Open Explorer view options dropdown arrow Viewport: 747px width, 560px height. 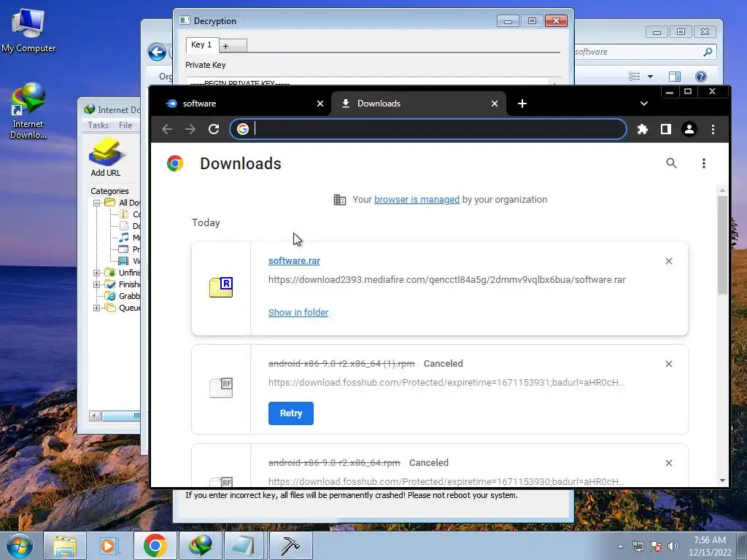[650, 77]
